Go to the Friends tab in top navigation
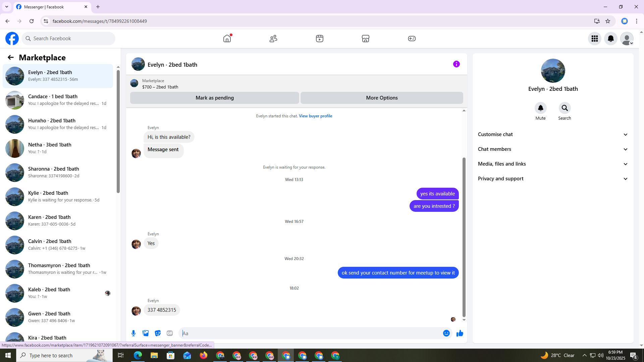Screen dimensions: 644x362 pos(273,39)
